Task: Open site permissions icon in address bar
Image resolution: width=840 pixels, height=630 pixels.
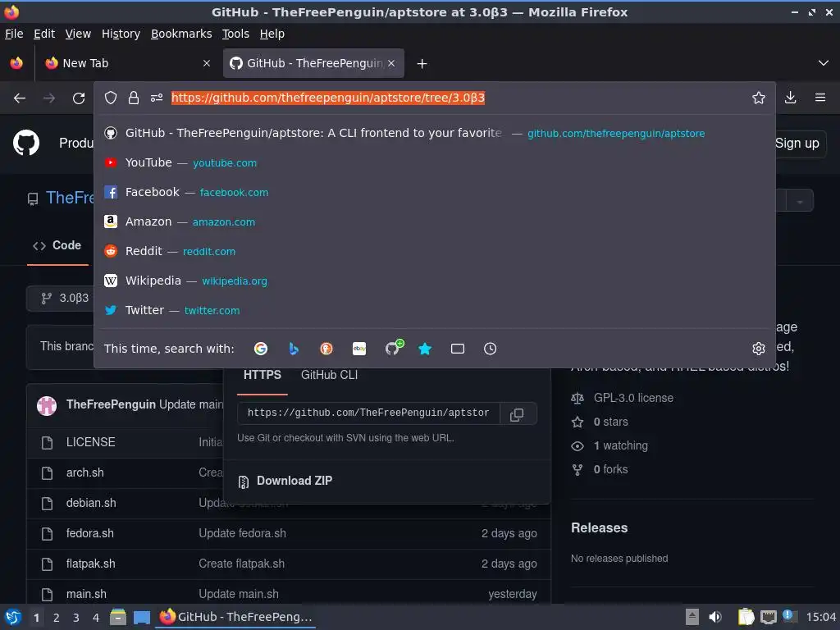Action: coord(157,98)
